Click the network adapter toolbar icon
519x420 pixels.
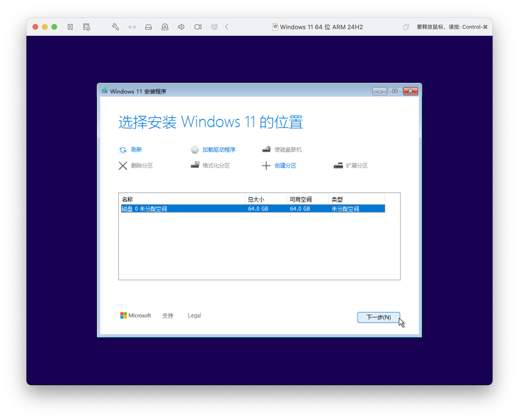pos(132,27)
